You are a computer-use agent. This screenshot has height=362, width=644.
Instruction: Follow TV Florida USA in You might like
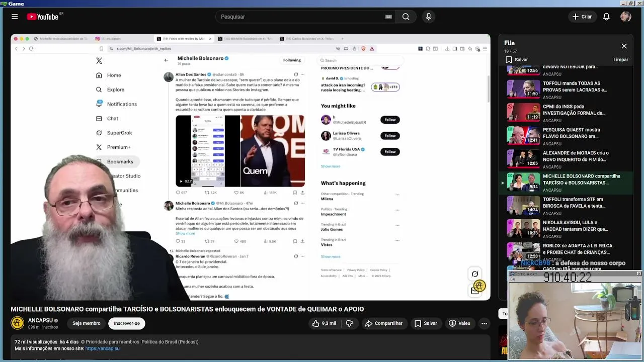[390, 152]
